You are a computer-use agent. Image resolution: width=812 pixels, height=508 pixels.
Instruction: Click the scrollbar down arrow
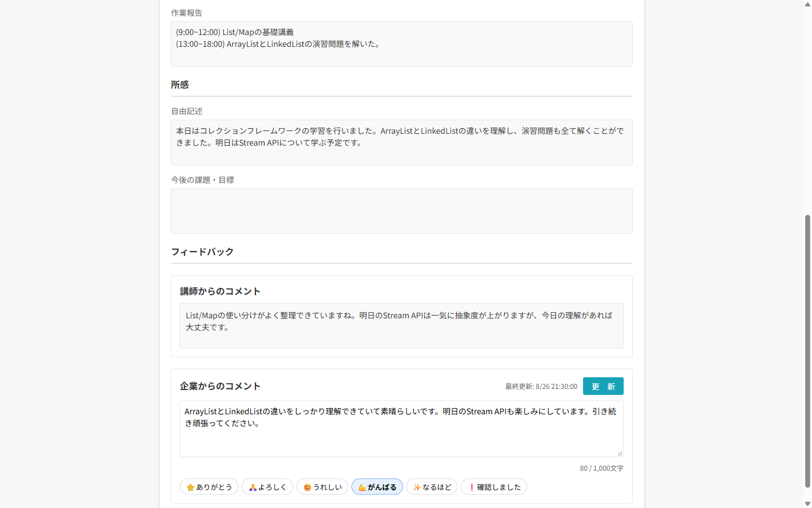(807, 503)
